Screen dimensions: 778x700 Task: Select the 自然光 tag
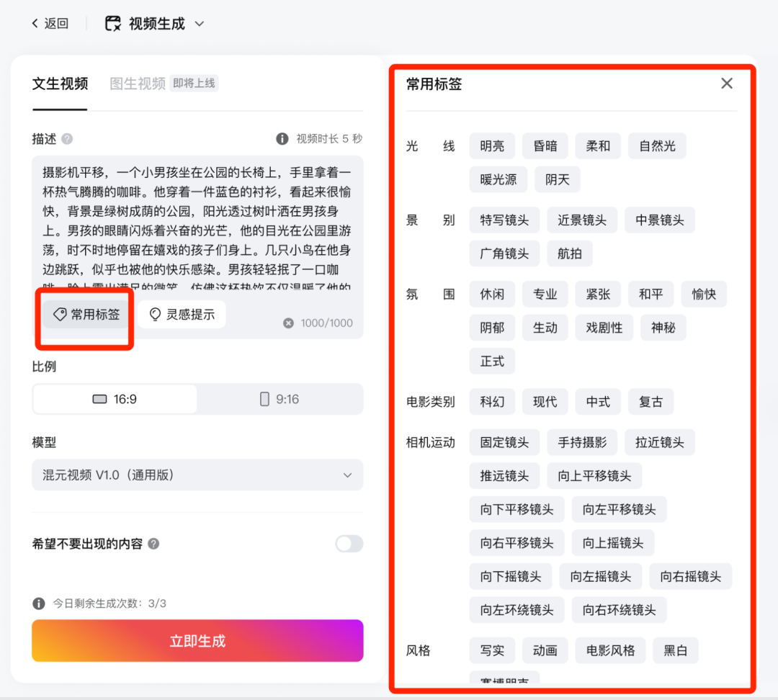click(657, 146)
